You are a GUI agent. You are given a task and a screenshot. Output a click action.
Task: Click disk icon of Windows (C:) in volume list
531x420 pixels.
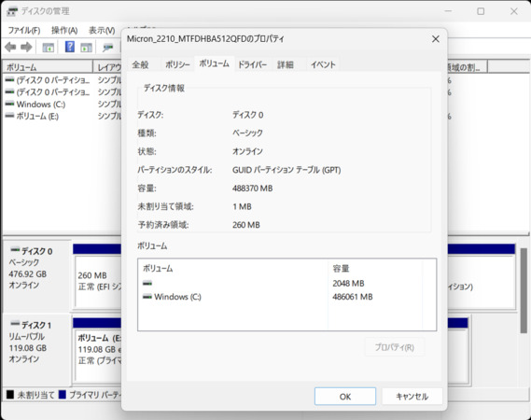10,104
